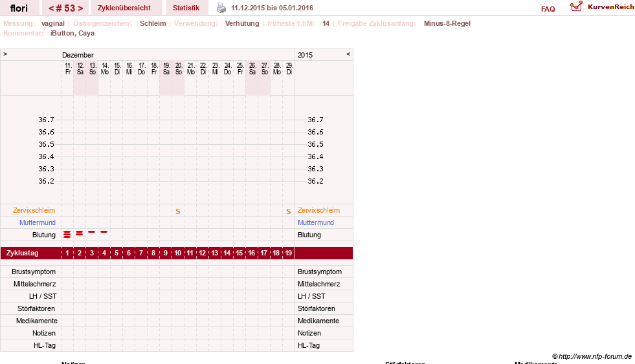Go to next cycle with the '>' arrow beside #53
The height and width of the screenshot is (364, 635).
click(80, 8)
